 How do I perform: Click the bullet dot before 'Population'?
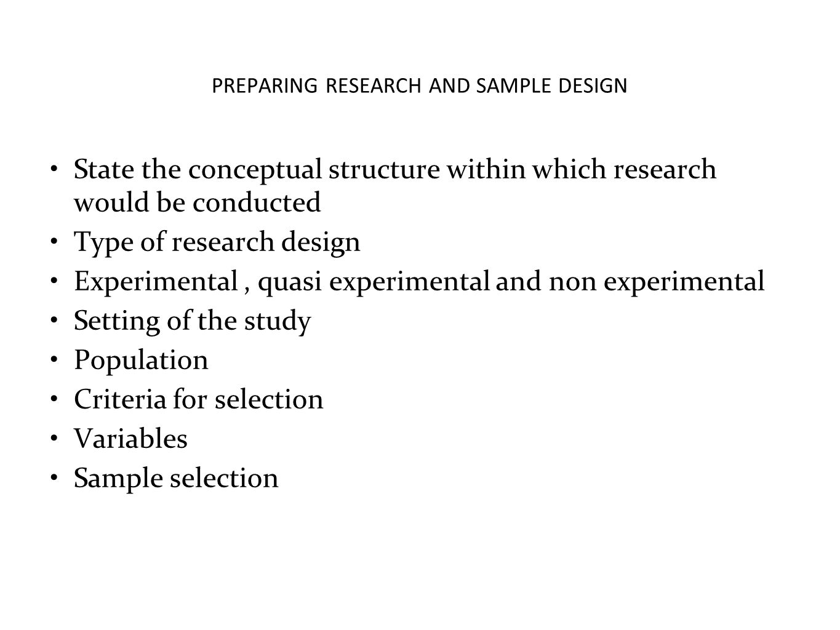54,361
